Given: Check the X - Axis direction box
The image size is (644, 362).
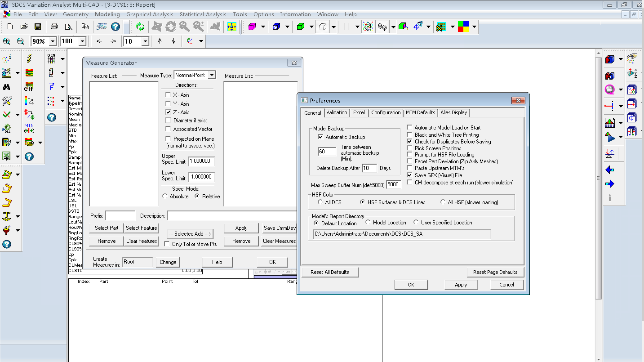Looking at the screenshot, I should pos(168,95).
